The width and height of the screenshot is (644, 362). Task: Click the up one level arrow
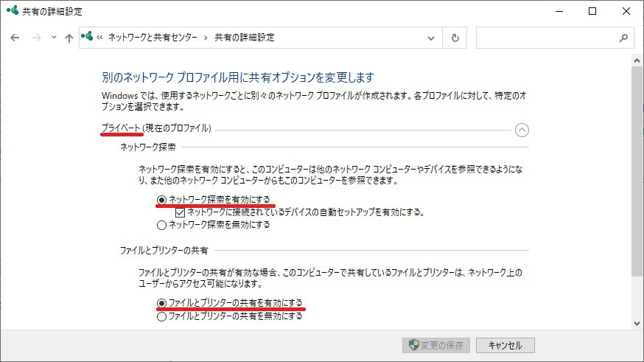point(69,38)
